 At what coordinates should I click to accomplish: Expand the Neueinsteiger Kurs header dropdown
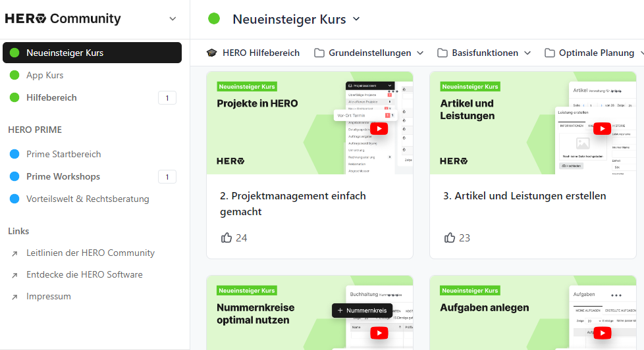click(356, 19)
